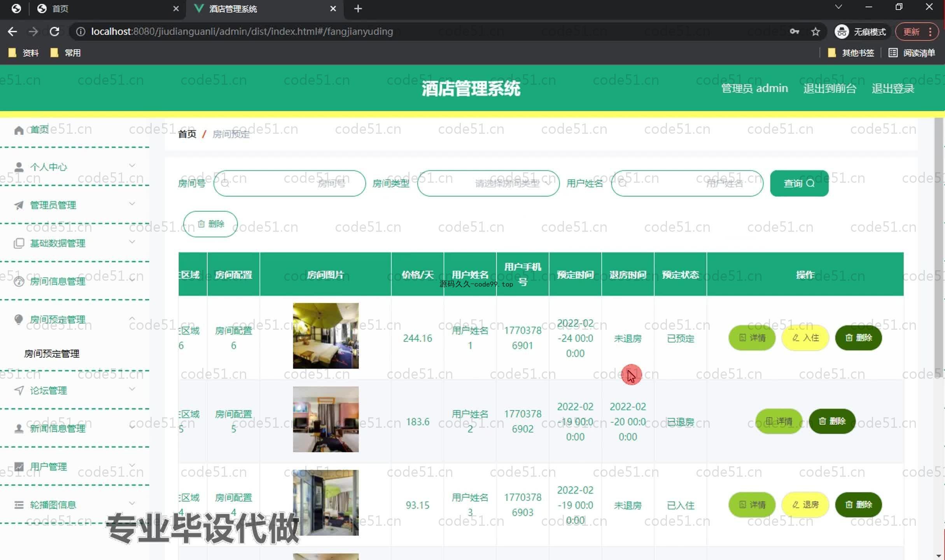Click 基础数据管理 copy icon
This screenshot has height=560, width=945.
(x=19, y=243)
